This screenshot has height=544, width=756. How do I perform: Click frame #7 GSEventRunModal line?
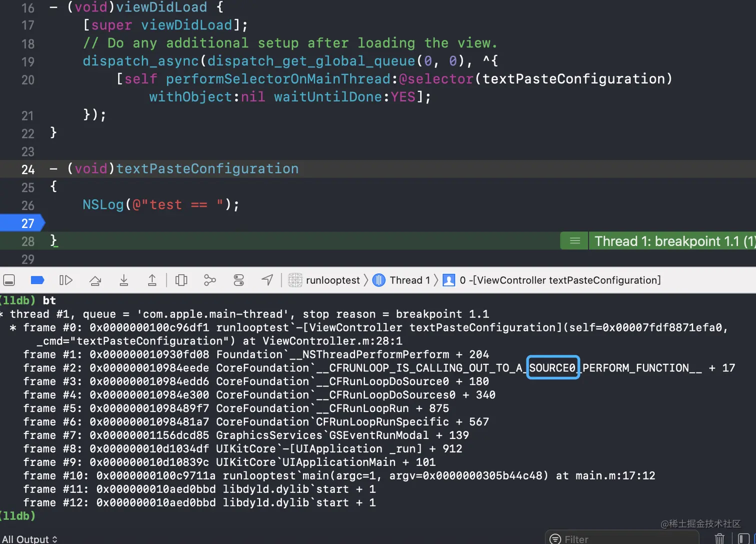point(246,435)
